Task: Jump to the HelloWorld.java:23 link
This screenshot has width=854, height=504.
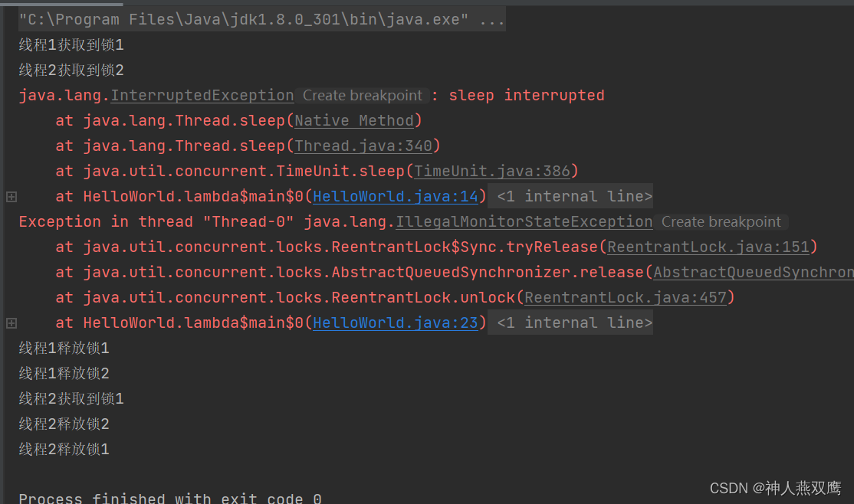Action: [396, 323]
